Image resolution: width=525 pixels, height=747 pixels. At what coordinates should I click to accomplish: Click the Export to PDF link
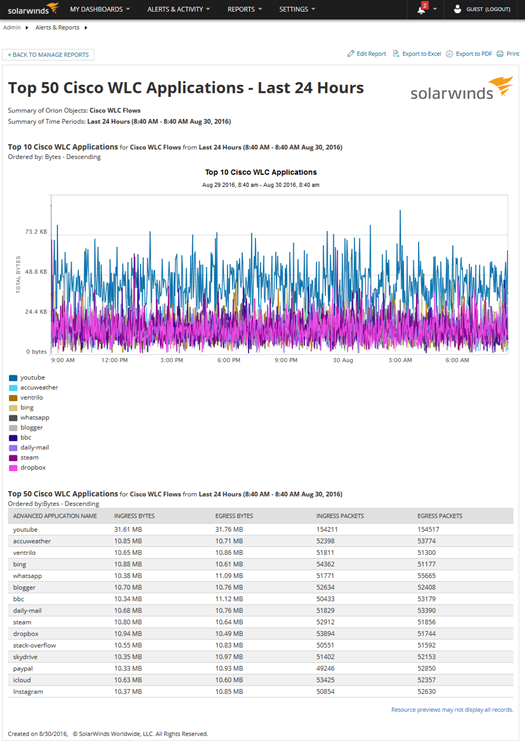click(x=474, y=54)
